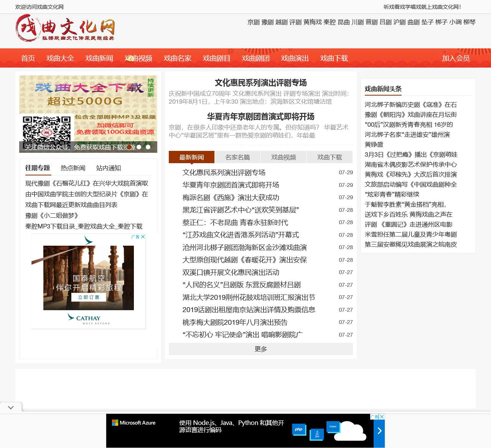Open article 梅派名剧《西施》演出大获成功
The width and height of the screenshot is (491, 448).
click(231, 197)
